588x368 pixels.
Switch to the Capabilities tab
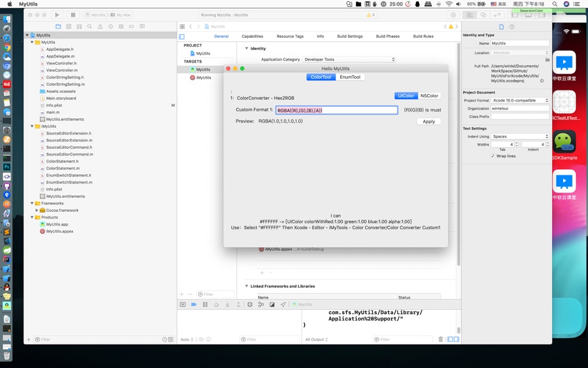253,37
